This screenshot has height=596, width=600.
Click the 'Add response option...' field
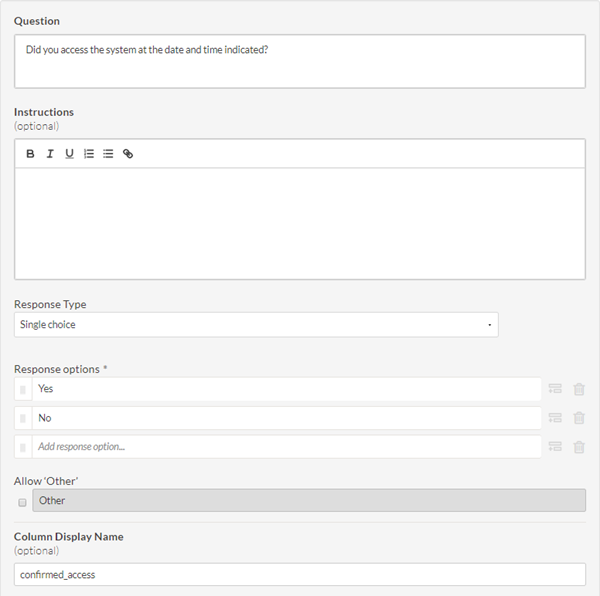point(286,447)
